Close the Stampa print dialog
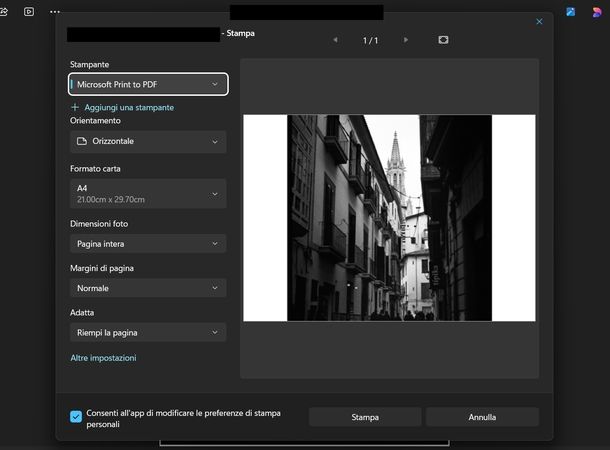 point(539,21)
